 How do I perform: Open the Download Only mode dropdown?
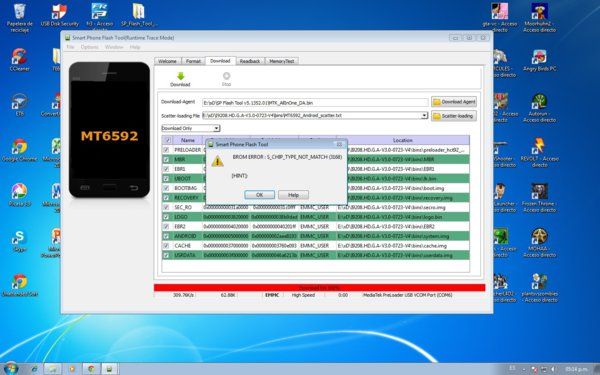[x=217, y=128]
